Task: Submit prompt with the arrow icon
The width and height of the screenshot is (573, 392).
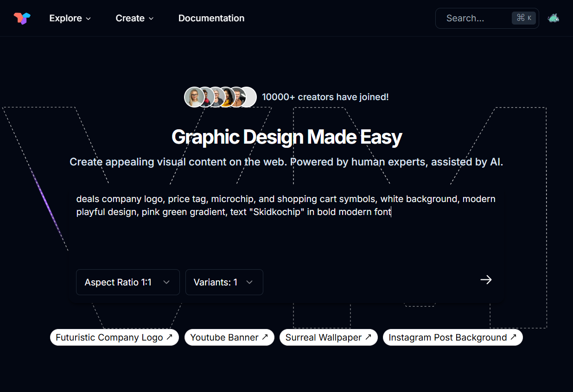Action: [486, 280]
